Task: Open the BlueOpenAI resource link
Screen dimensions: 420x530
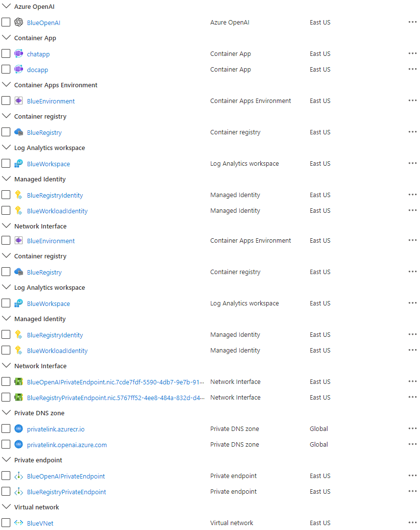Action: (44, 23)
